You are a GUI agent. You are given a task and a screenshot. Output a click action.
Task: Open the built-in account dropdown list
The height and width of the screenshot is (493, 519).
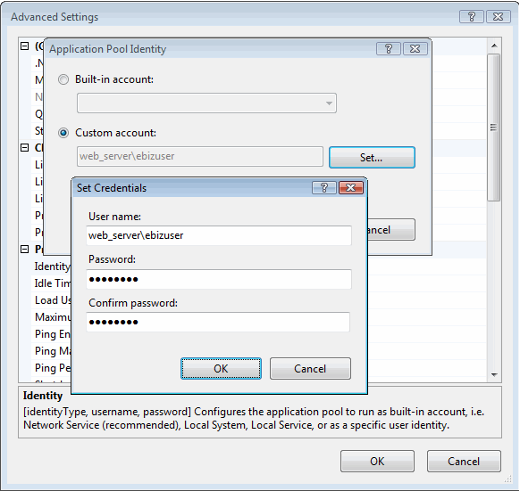[207, 103]
